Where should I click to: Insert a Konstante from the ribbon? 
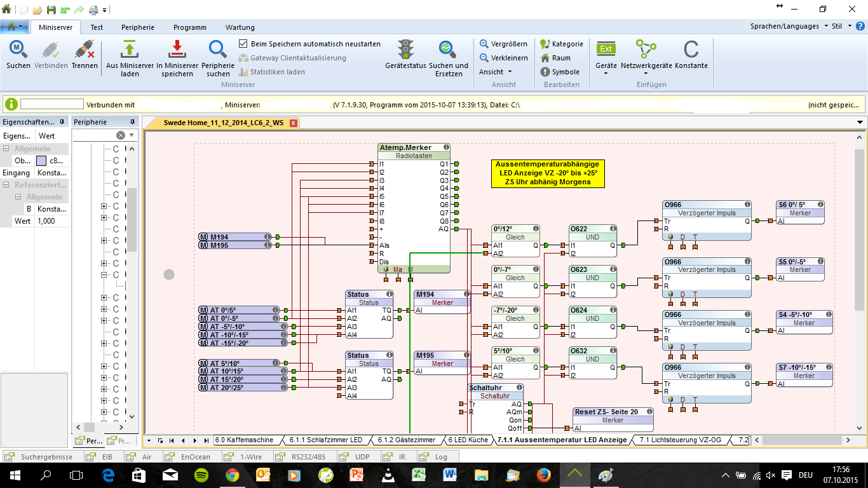691,50
